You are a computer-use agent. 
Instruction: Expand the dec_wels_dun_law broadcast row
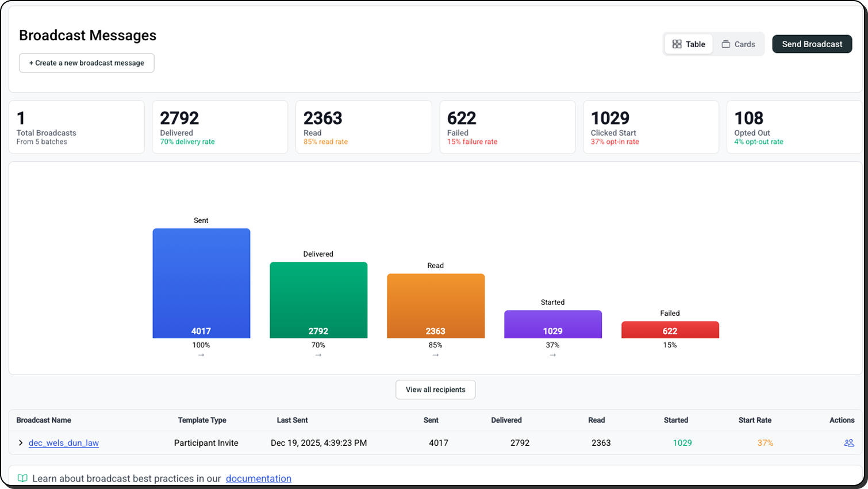click(21, 443)
